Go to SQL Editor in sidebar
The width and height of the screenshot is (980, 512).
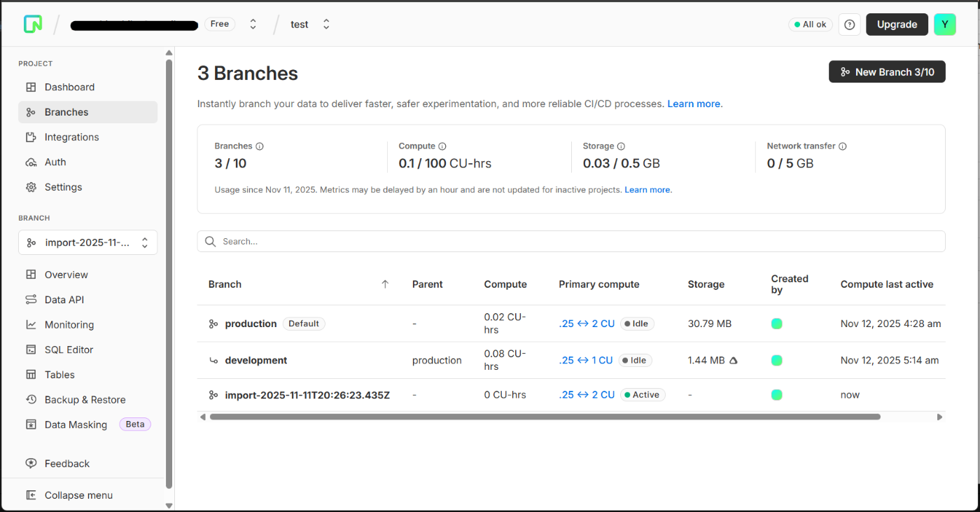pyautogui.click(x=69, y=350)
